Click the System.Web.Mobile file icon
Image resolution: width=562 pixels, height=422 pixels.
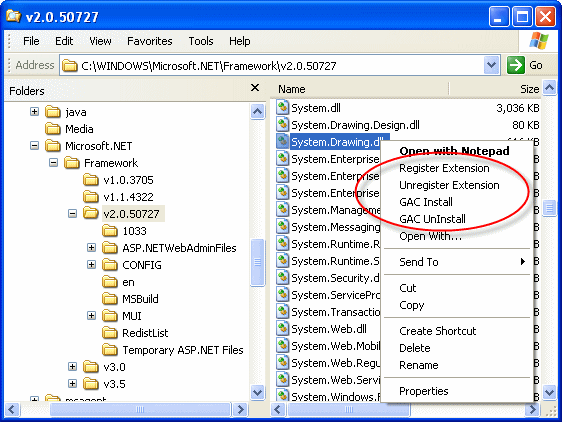282,346
